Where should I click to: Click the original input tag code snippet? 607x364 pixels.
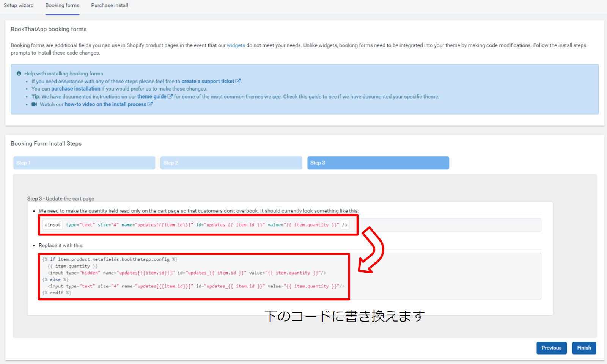point(195,225)
